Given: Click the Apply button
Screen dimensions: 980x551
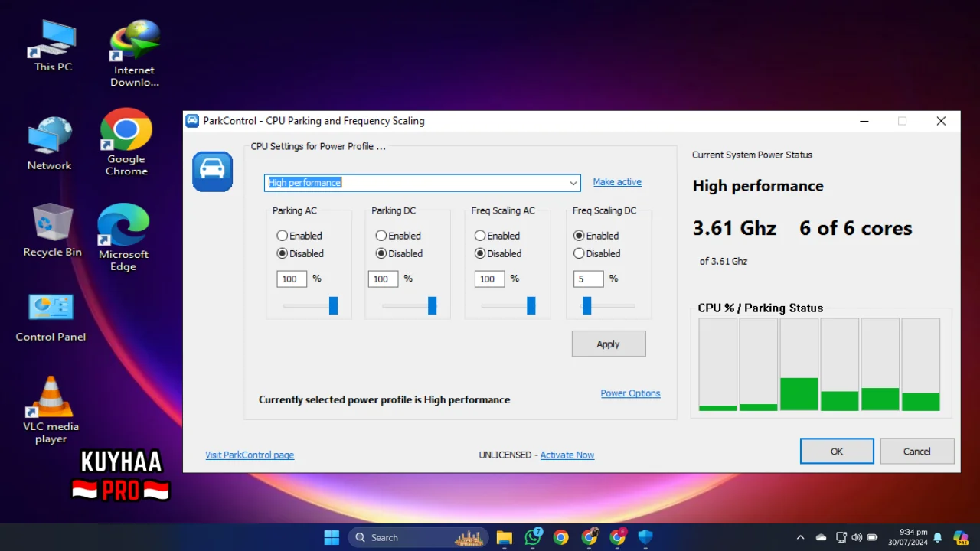Looking at the screenshot, I should [609, 344].
